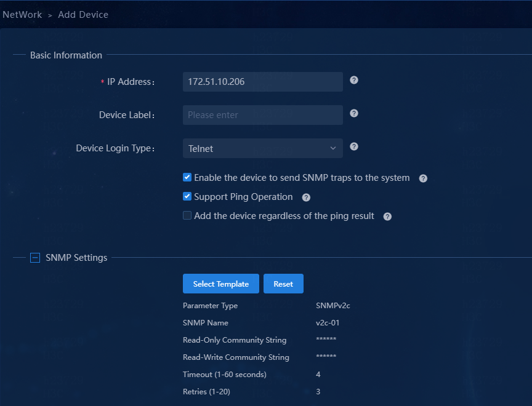
Task: Click Add Device breadcrumb
Action: (83, 15)
